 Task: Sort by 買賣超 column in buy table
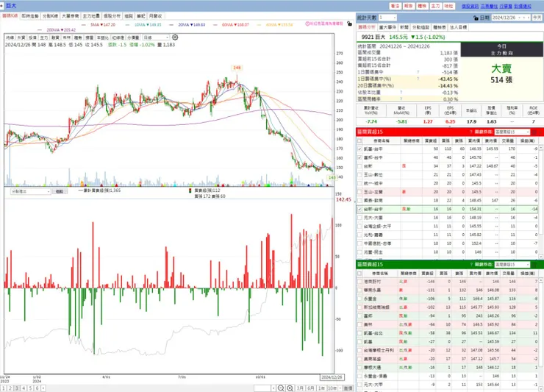(x=431, y=140)
